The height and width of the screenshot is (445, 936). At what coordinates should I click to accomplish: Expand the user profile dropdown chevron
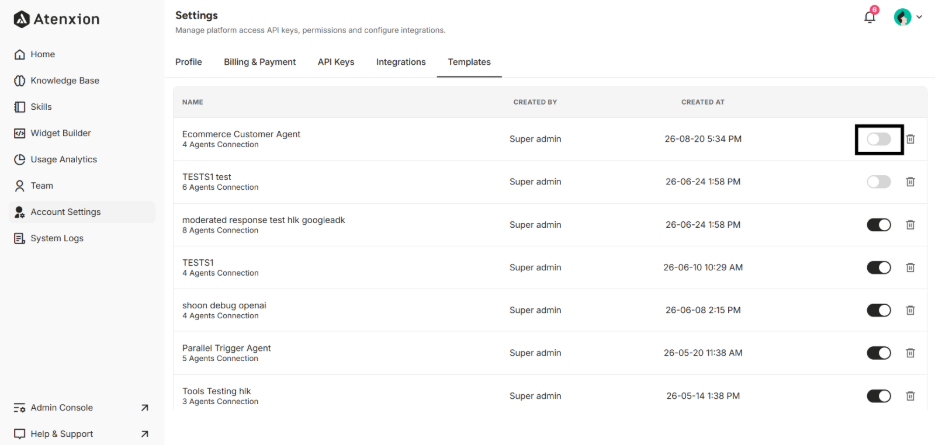(x=919, y=17)
